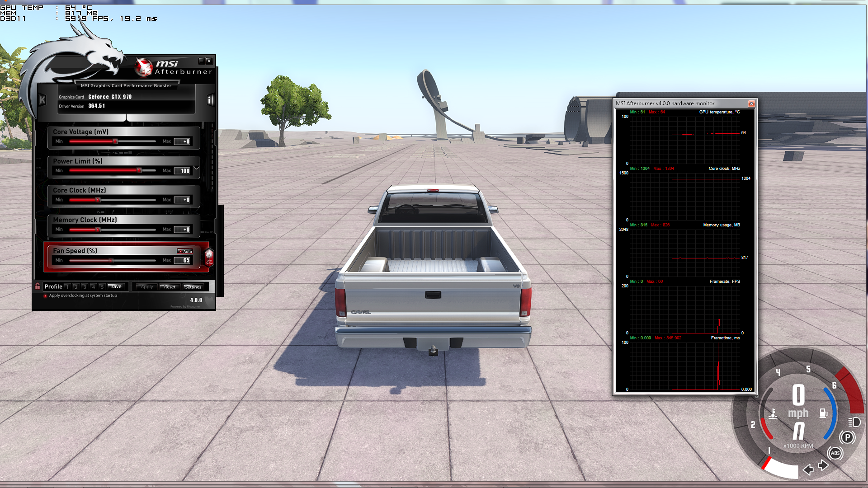Expand the Power Limit dropdown arrow
This screenshot has width=868, height=488.
point(196,168)
